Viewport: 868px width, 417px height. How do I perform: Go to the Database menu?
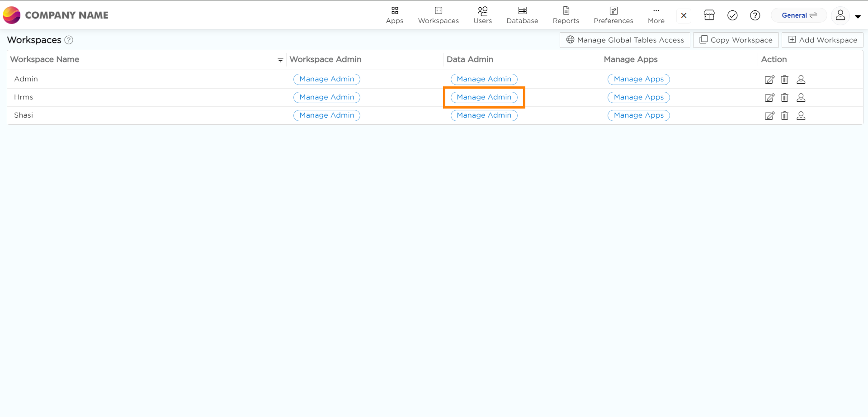(522, 15)
